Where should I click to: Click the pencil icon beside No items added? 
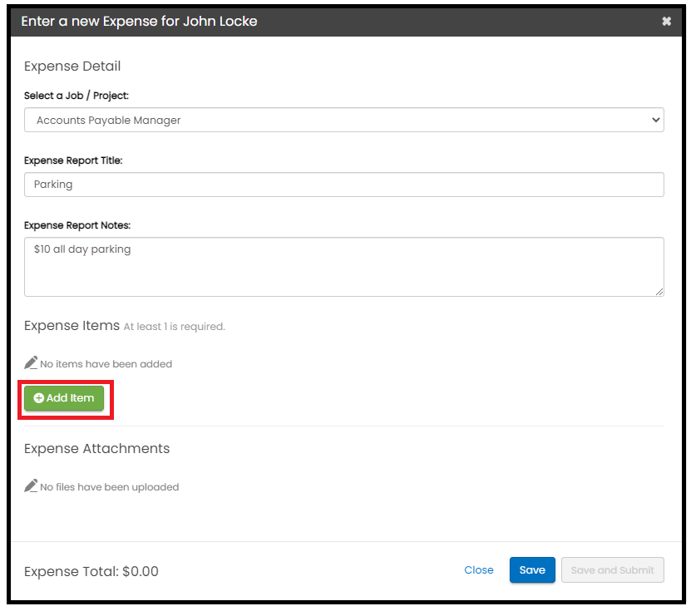click(x=31, y=362)
